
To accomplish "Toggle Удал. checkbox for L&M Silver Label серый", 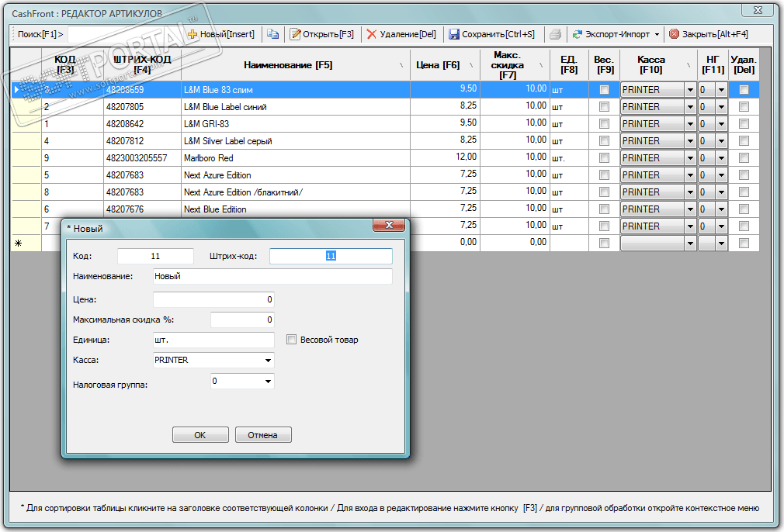I will (x=744, y=141).
